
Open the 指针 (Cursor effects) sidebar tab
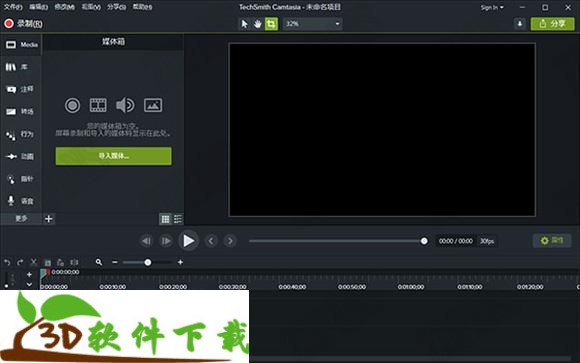click(21, 179)
